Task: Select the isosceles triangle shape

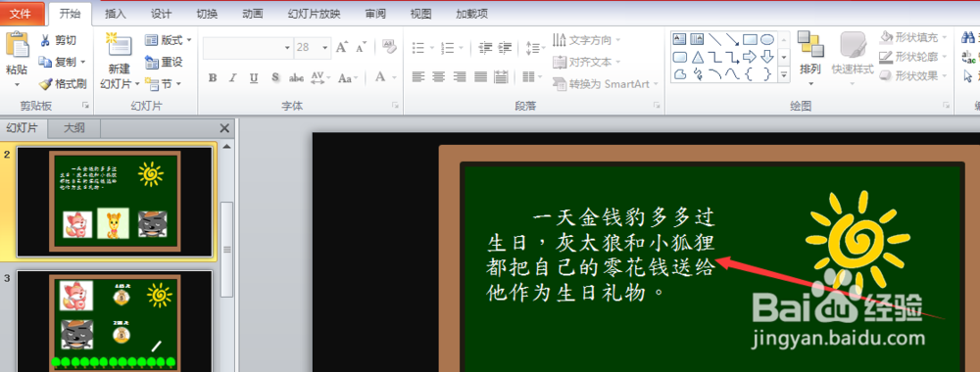Action: pyautogui.click(x=697, y=58)
